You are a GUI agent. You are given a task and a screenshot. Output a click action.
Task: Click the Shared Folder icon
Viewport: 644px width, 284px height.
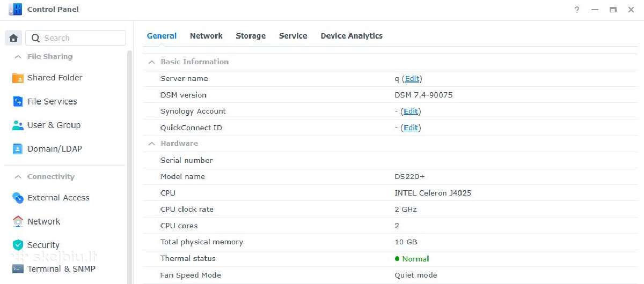click(x=18, y=78)
